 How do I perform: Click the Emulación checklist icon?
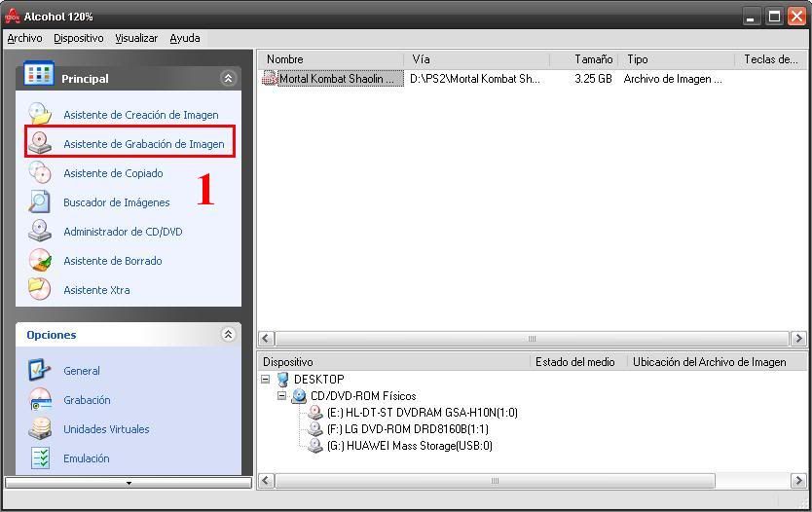40,457
